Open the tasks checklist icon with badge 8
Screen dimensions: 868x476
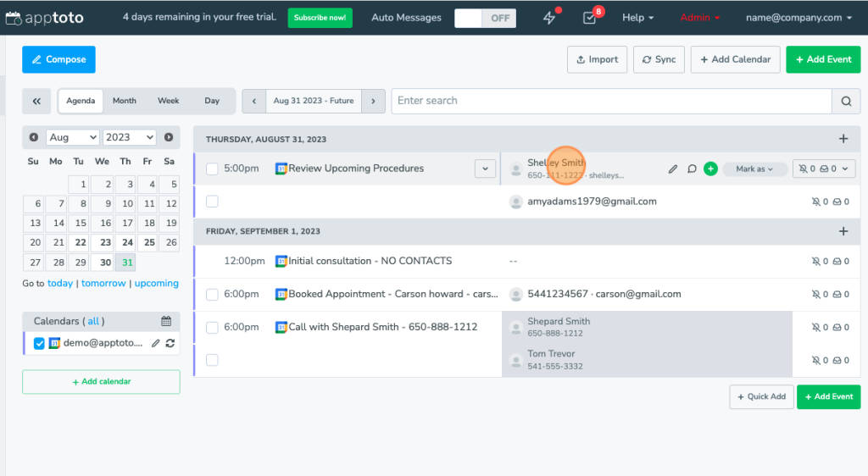pos(590,18)
